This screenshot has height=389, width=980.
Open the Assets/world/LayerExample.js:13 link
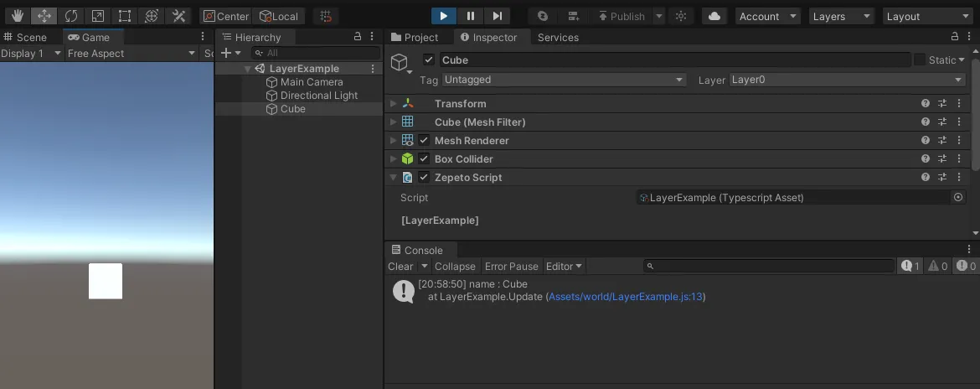pyautogui.click(x=625, y=297)
